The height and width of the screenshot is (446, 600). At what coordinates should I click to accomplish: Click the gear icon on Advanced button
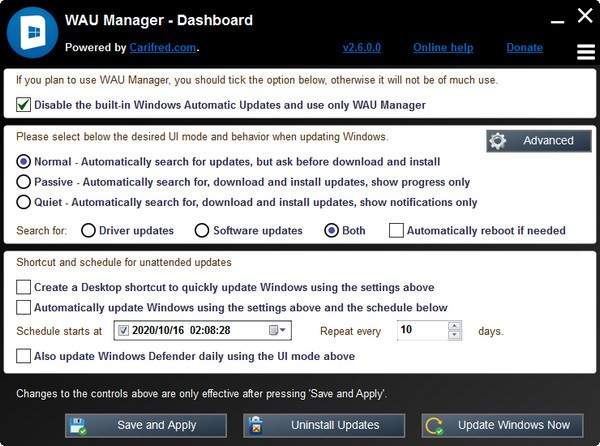pyautogui.click(x=499, y=141)
